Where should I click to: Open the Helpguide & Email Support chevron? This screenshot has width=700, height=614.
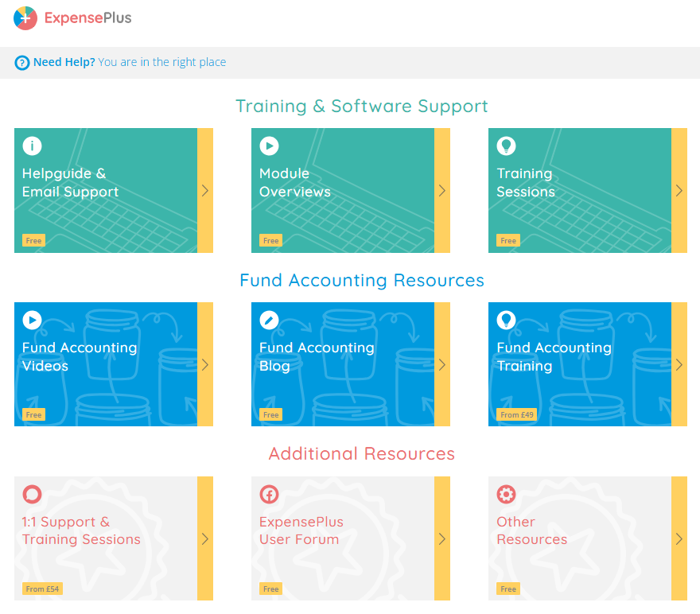click(x=205, y=191)
